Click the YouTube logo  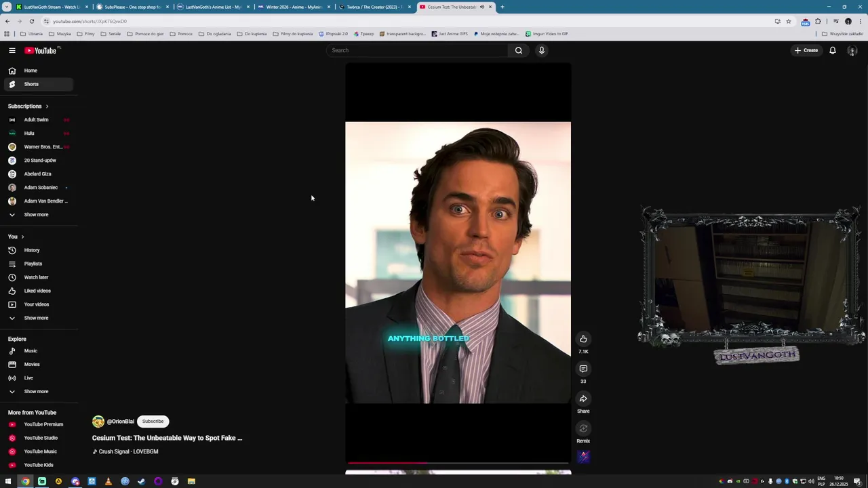click(41, 50)
